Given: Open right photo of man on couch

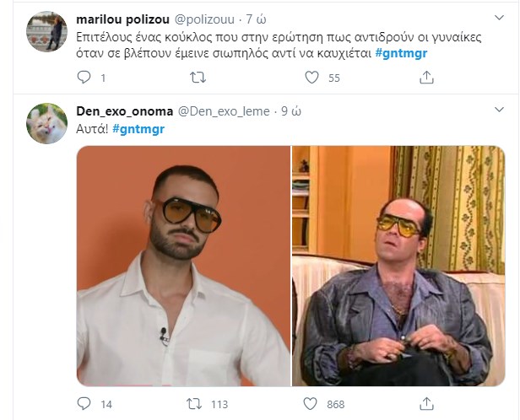Looking at the screenshot, I should 398,267.
